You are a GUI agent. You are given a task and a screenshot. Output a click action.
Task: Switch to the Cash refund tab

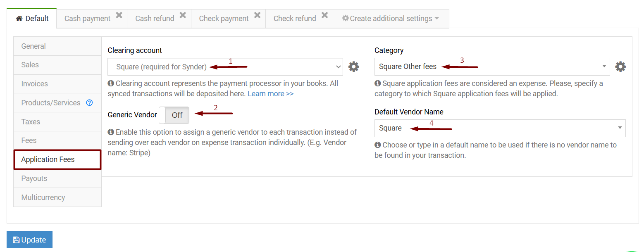point(155,18)
